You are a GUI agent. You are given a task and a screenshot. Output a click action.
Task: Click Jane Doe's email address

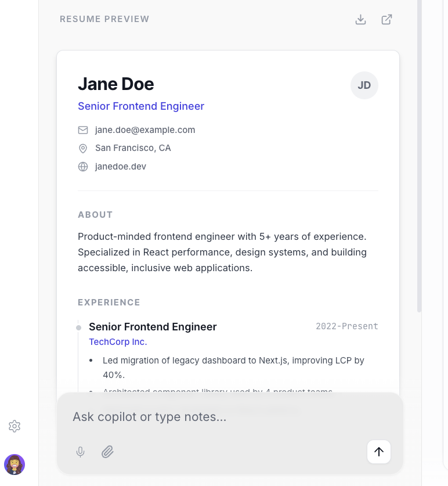145,129
